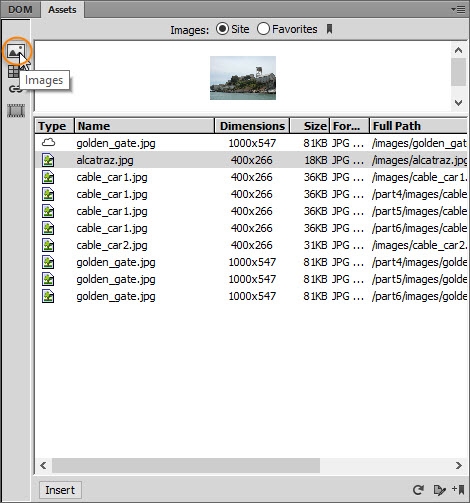Image resolution: width=470 pixels, height=503 pixels.
Task: Switch to the Assets tab
Action: pyautogui.click(x=62, y=9)
